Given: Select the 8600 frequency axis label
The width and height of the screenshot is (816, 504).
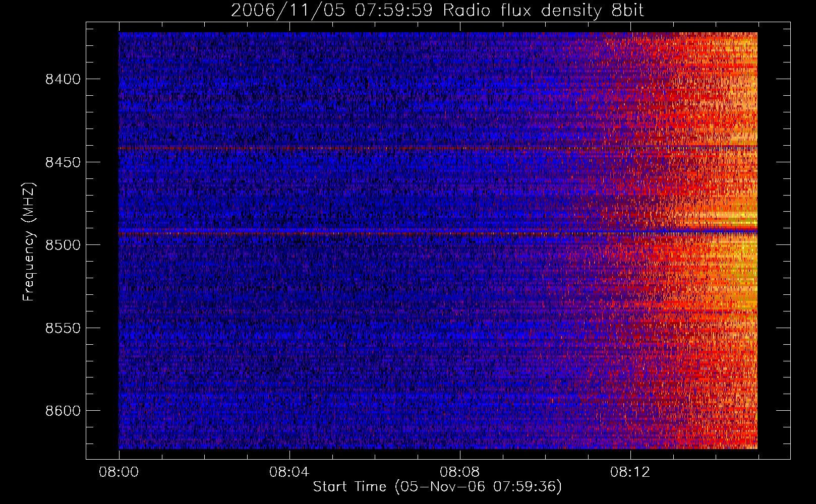Looking at the screenshot, I should 63,411.
